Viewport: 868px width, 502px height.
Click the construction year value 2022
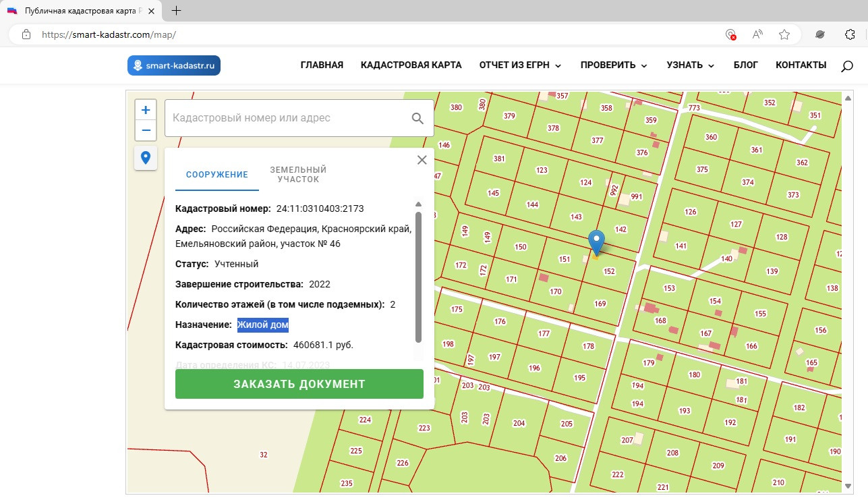click(x=320, y=284)
